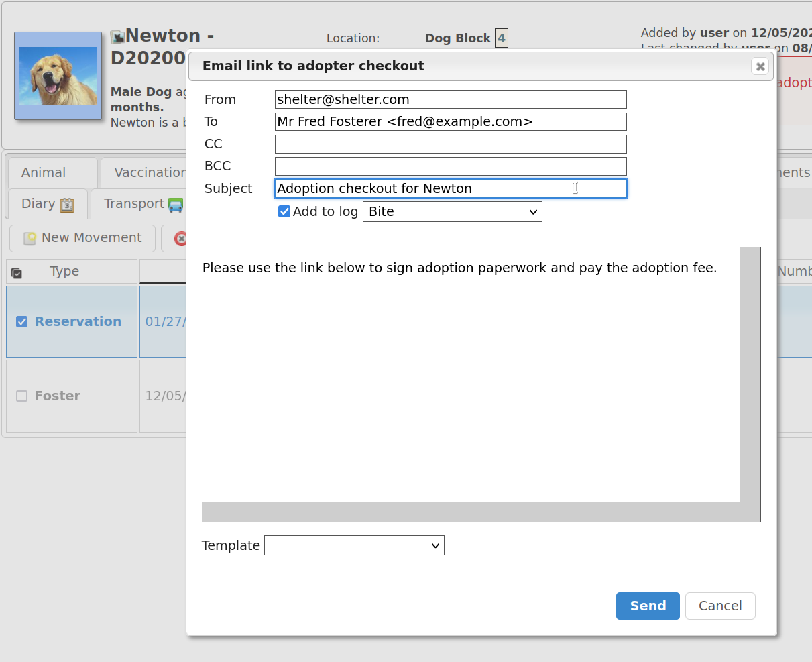Focus the CC field
The width and height of the screenshot is (812, 662).
coord(451,144)
